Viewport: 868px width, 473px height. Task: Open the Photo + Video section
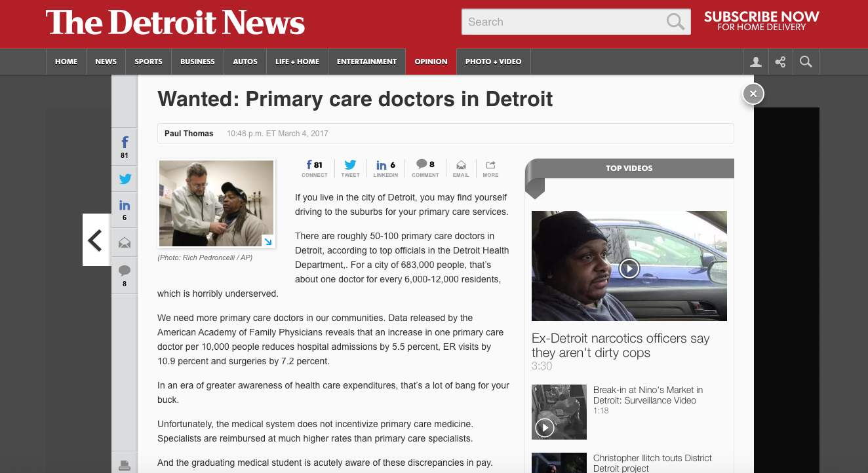click(x=493, y=62)
